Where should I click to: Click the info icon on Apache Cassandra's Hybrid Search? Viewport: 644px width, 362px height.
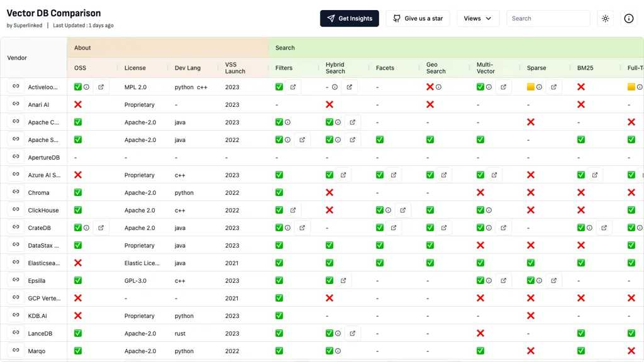click(338, 122)
